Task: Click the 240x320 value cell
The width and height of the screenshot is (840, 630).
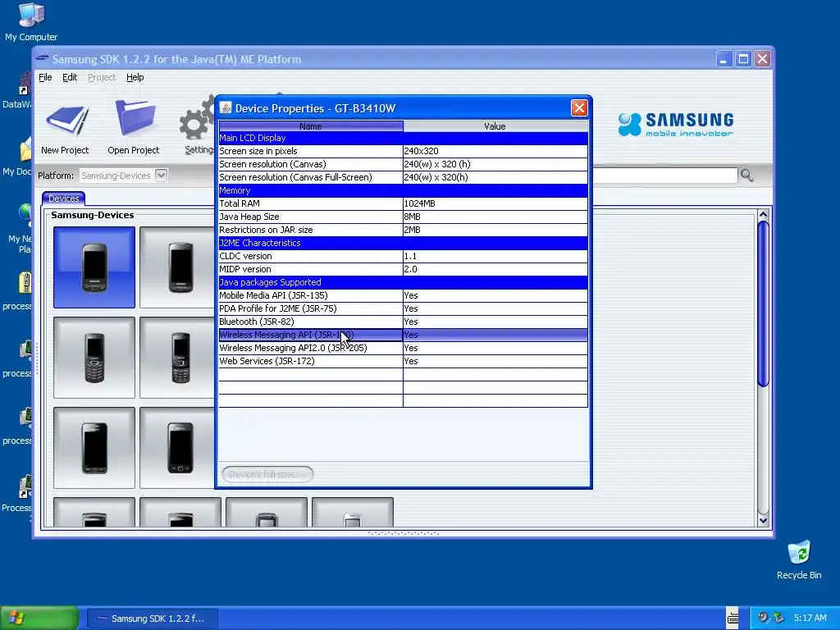Action: (x=495, y=151)
